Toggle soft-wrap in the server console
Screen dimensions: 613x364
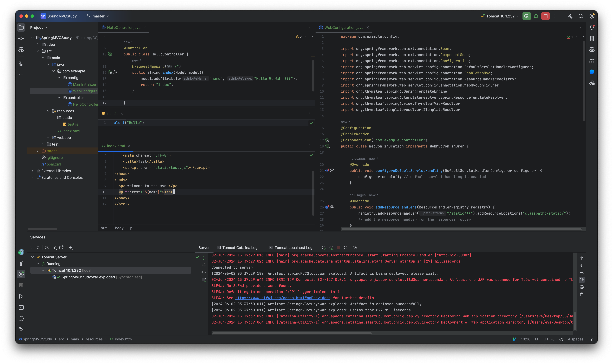coord(582,273)
